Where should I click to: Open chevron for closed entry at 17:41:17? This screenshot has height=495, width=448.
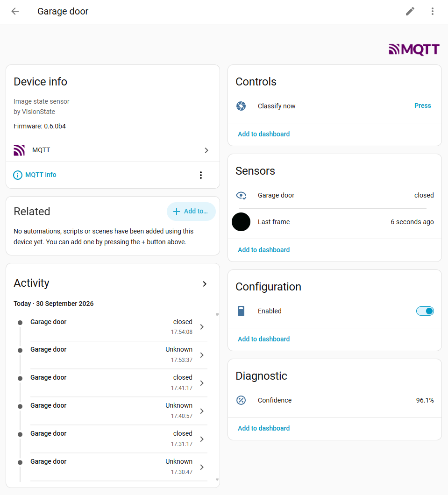[x=202, y=383]
